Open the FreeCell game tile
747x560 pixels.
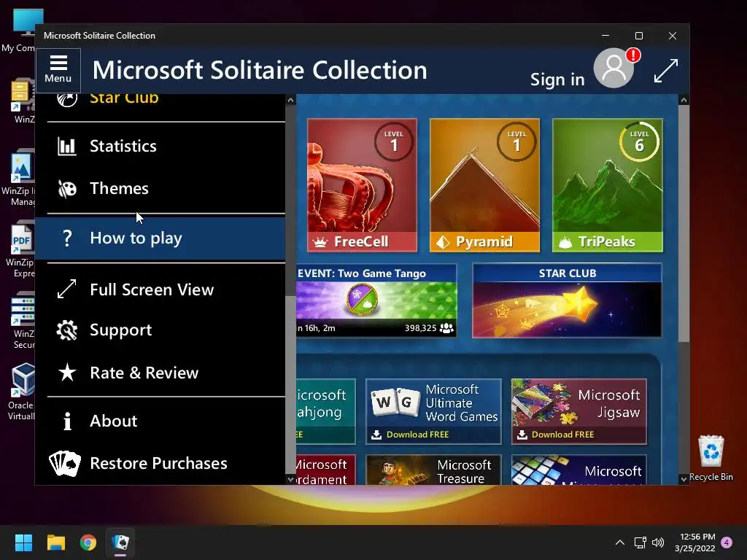362,185
